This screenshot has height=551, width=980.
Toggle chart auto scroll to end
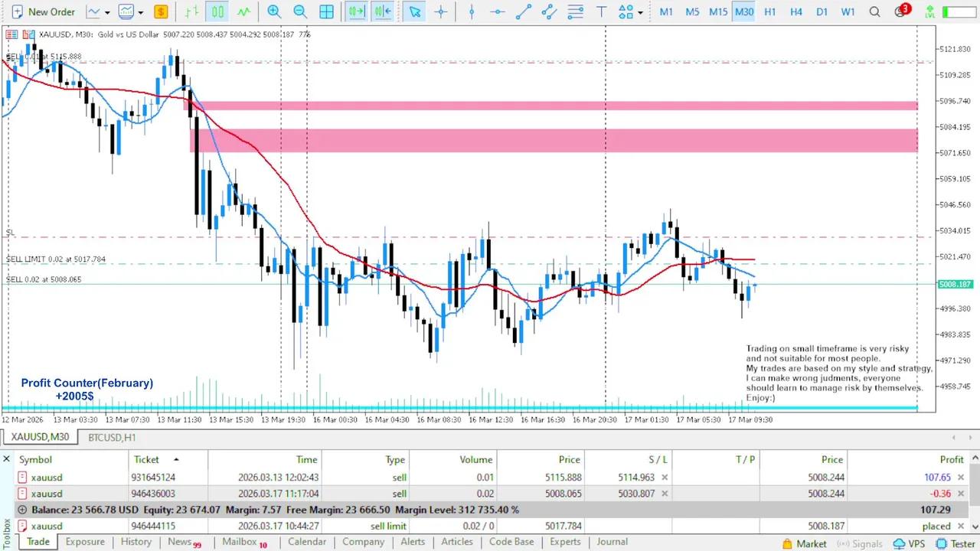tap(356, 11)
